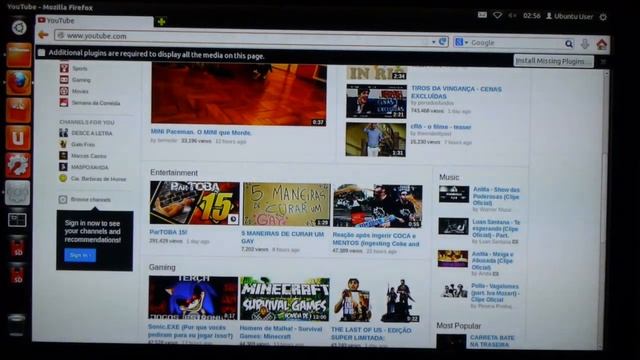Open the Sonic.EXE video title link
640x360 pixels.
[190, 331]
